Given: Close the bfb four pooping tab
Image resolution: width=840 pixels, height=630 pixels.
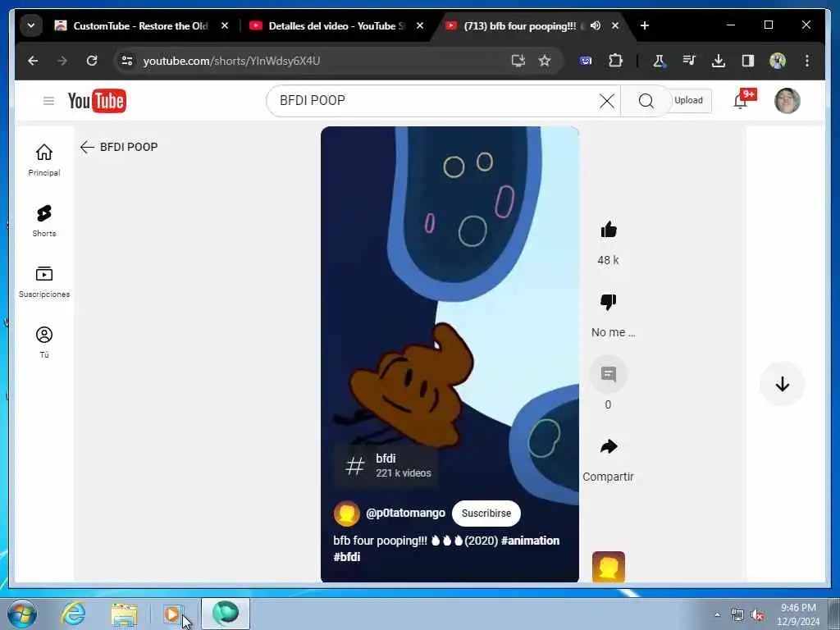Looking at the screenshot, I should 615,25.
